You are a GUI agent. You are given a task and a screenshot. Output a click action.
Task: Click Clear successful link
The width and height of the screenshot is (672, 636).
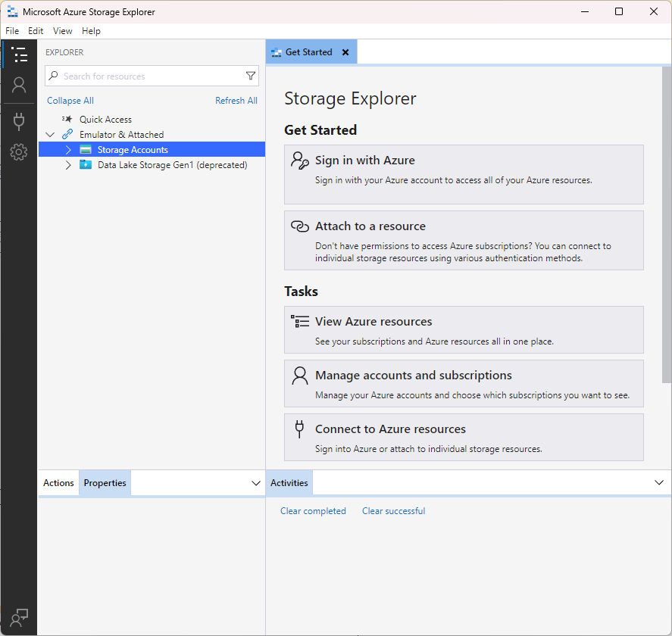(x=393, y=511)
